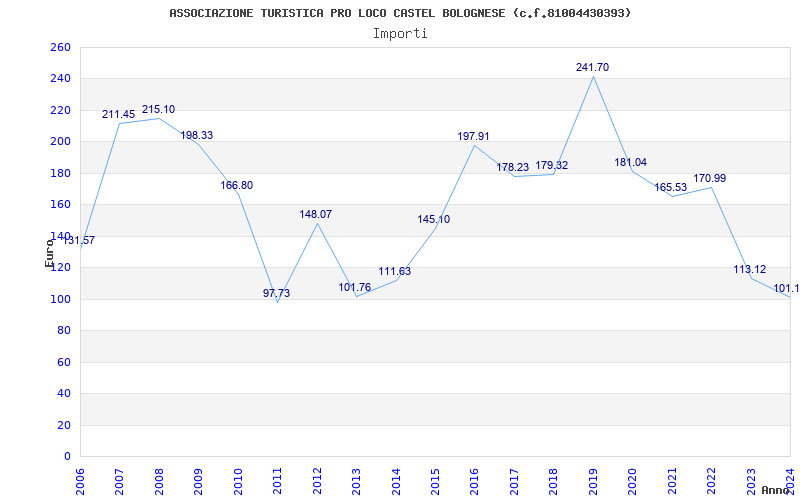
Task: Click the x-axis year 2012
Action: (x=317, y=482)
